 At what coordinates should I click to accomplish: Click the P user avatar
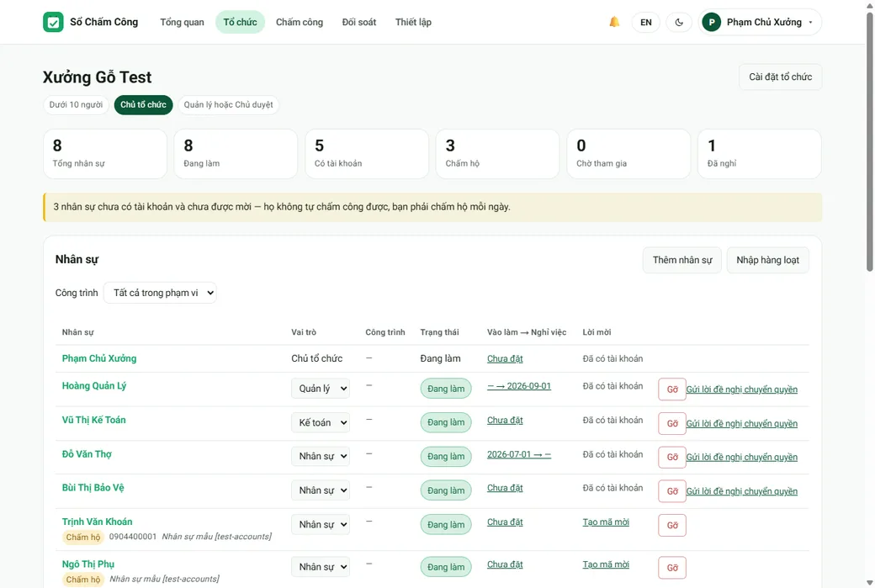(x=712, y=23)
